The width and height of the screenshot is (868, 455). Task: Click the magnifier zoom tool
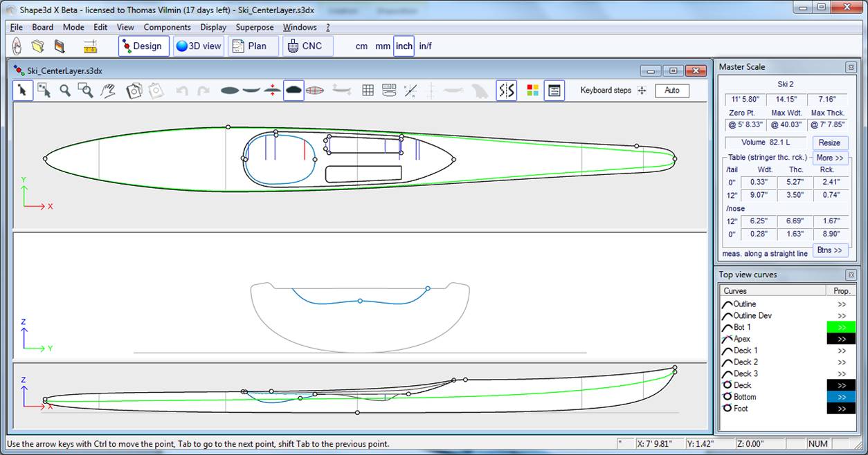[x=65, y=91]
